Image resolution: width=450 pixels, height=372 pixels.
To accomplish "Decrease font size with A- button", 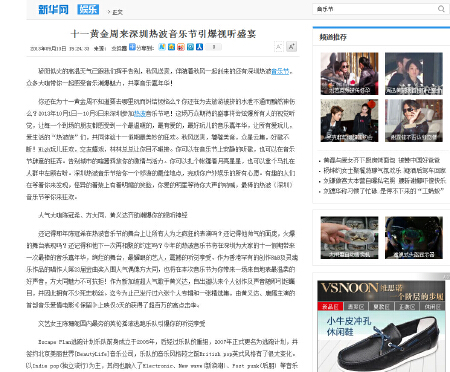I will (x=279, y=47).
